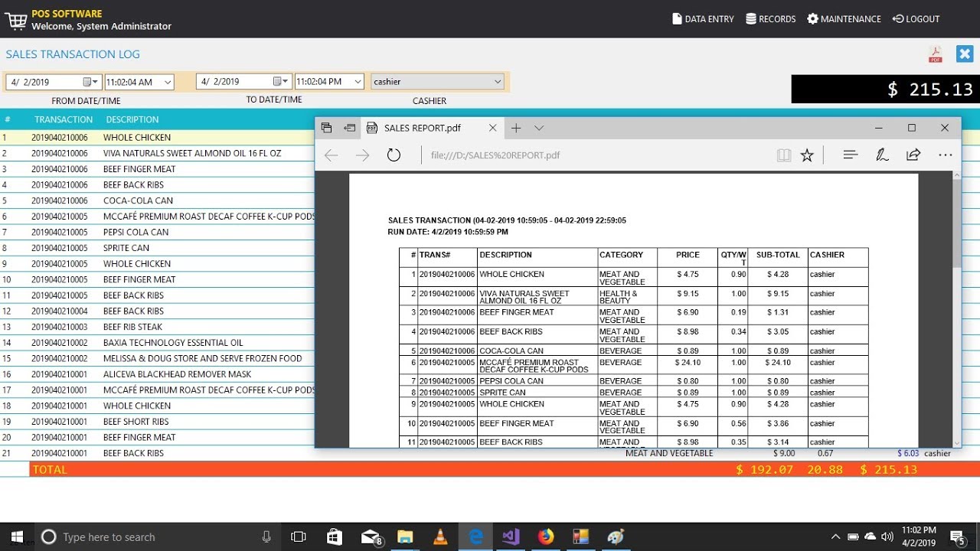Open Windows Start menu
This screenshot has width=980, height=551.
(17, 536)
